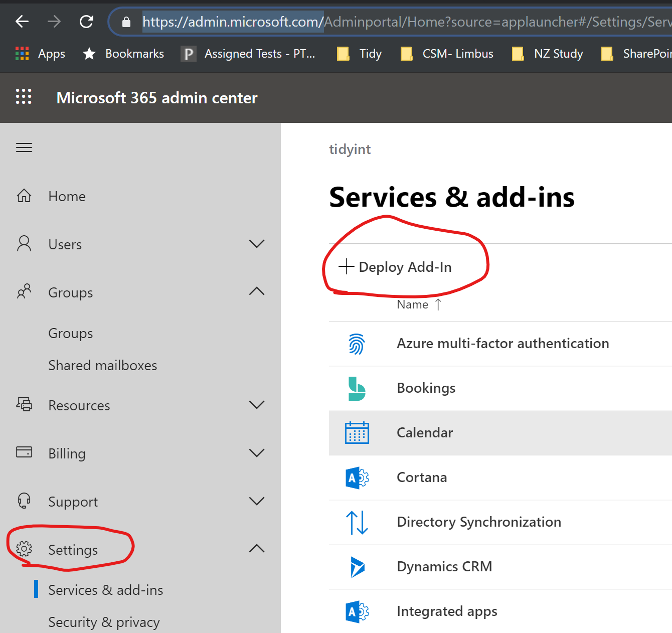Click the Home icon in sidebar
The image size is (672, 633).
(x=24, y=196)
